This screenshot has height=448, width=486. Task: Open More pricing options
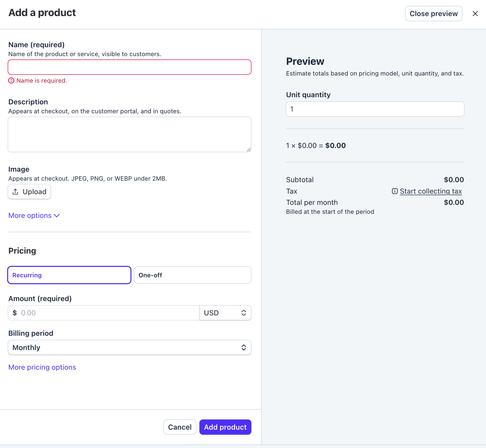coord(42,367)
